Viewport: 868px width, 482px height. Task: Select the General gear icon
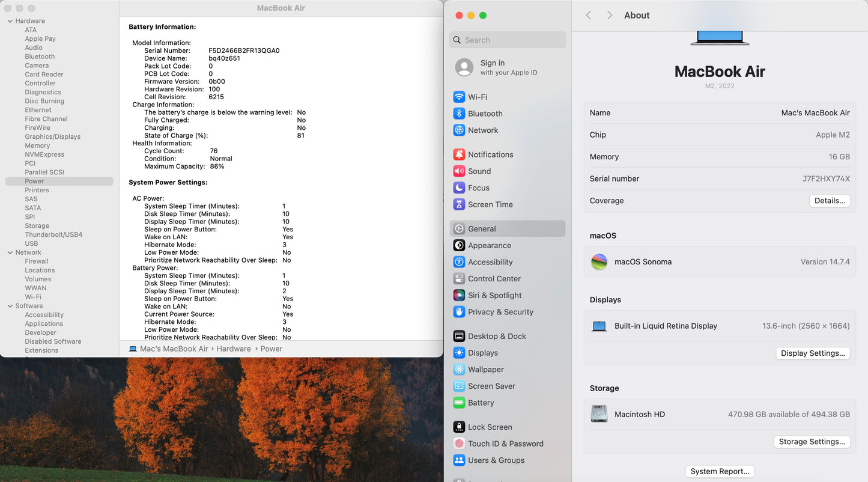pyautogui.click(x=459, y=229)
